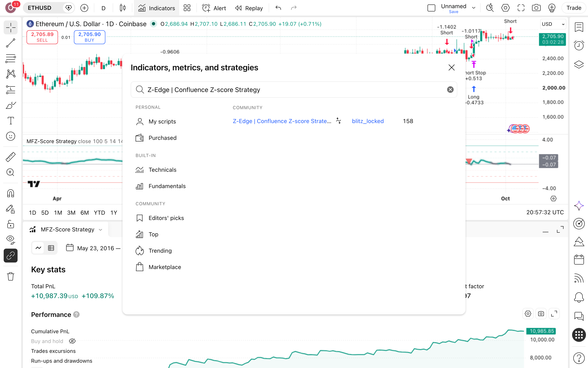Open chart settings gear in top toolbar
588x368 pixels.
click(505, 8)
